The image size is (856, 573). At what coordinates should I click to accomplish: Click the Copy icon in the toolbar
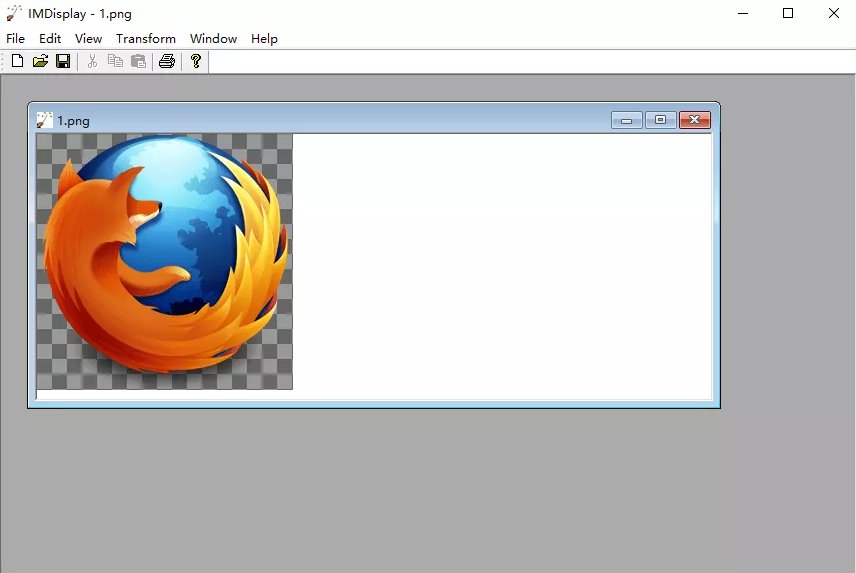pyautogui.click(x=115, y=61)
